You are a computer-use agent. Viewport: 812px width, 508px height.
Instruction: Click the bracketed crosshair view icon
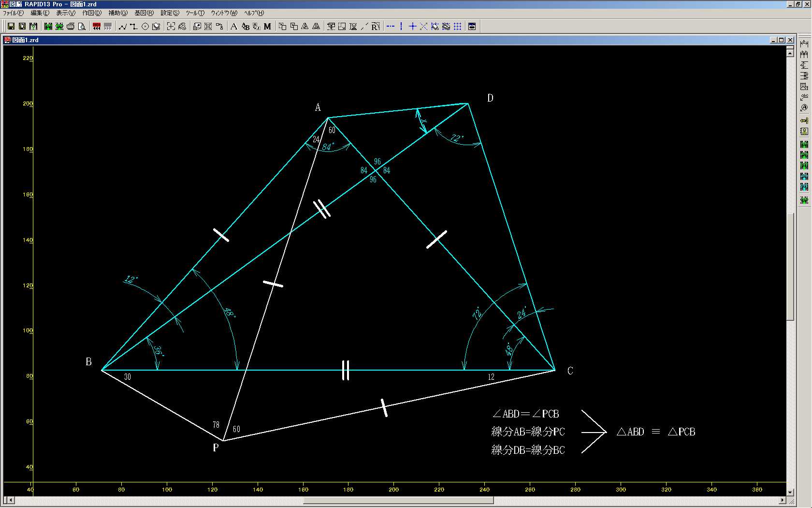click(171, 26)
